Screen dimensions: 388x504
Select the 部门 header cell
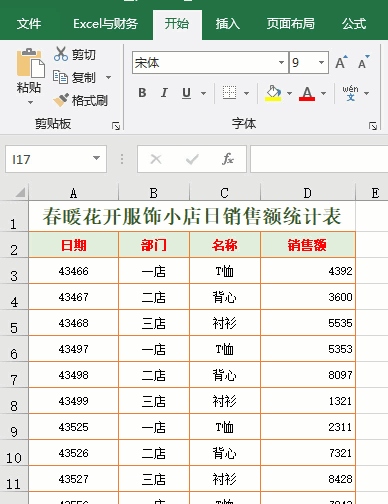(x=154, y=245)
